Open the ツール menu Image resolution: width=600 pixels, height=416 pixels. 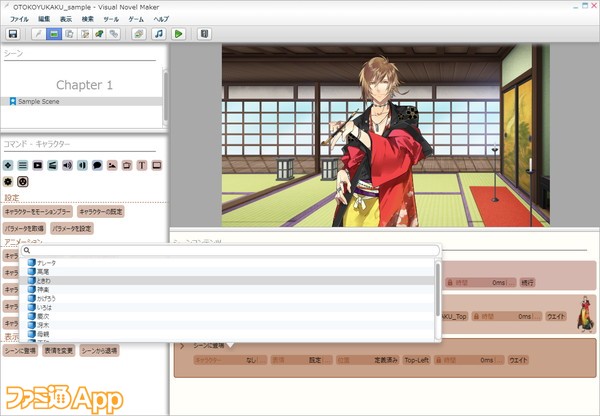point(111,19)
